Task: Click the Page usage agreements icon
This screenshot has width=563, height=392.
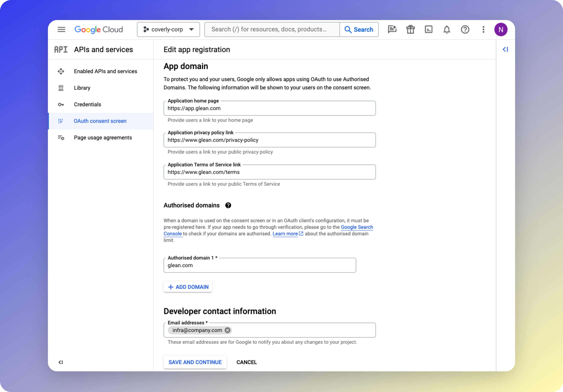Action: [61, 138]
